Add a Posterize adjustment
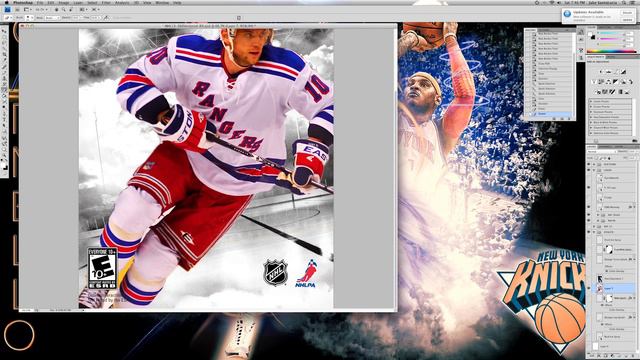The image size is (640, 360). click(604, 92)
